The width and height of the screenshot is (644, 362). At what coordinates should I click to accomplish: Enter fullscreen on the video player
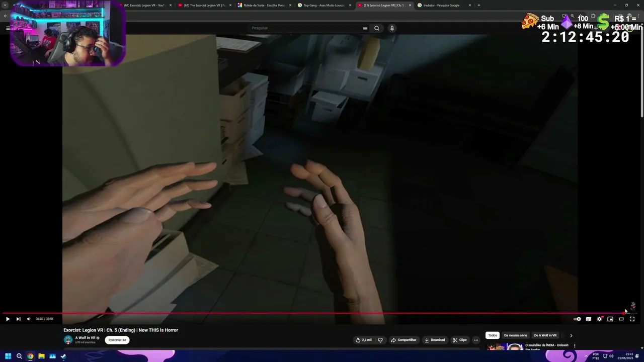coord(632,319)
